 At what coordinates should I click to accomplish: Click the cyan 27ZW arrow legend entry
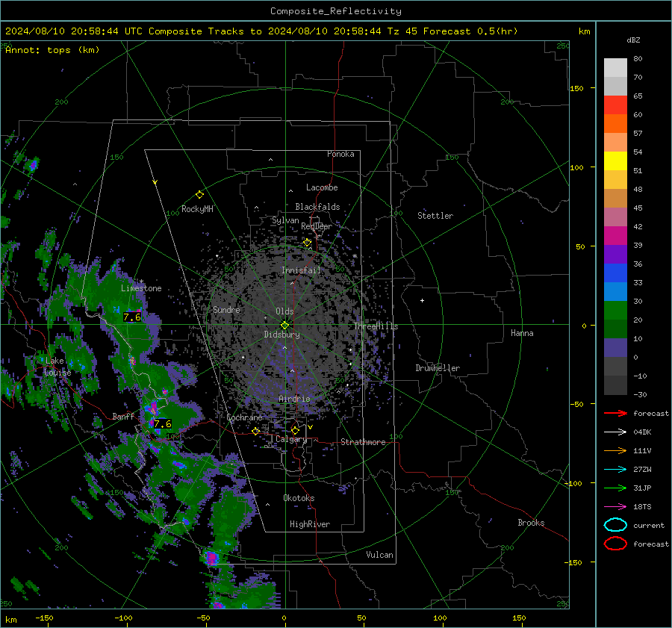tap(615, 470)
